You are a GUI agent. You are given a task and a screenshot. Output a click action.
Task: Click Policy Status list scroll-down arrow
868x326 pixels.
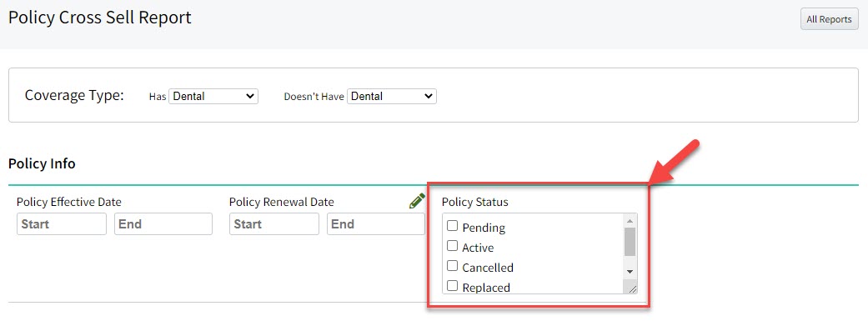[x=630, y=272]
